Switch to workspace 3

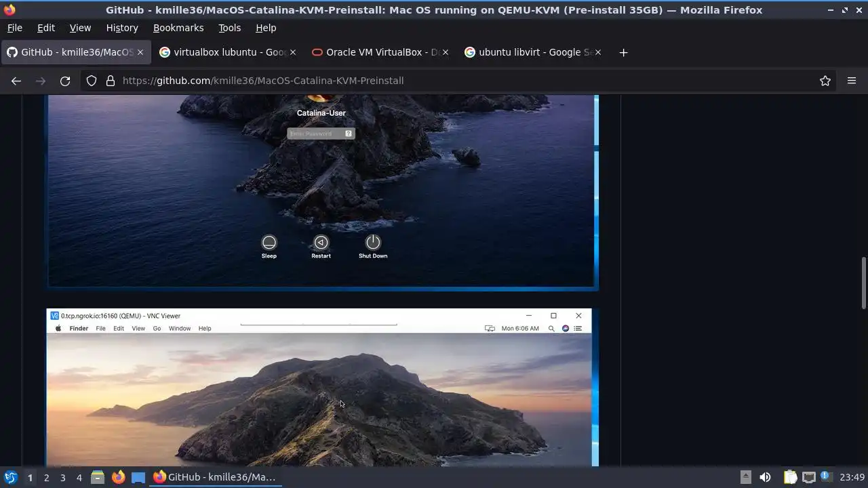[62, 478]
